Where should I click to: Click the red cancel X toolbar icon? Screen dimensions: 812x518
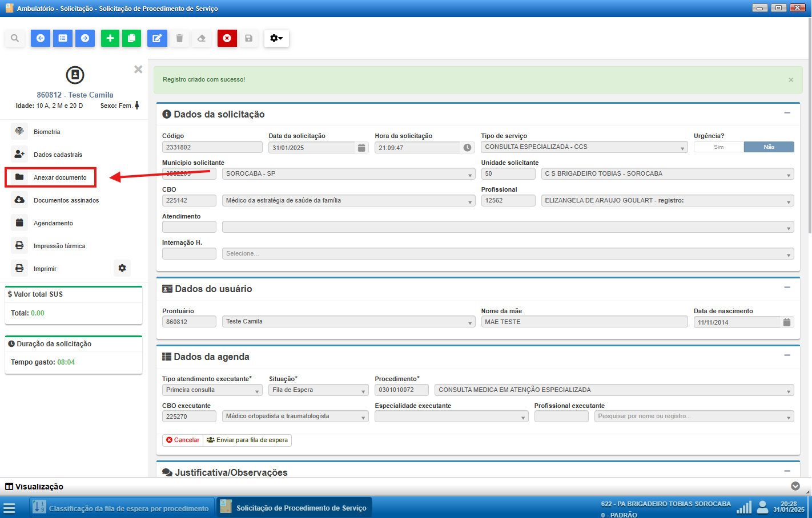tap(227, 38)
